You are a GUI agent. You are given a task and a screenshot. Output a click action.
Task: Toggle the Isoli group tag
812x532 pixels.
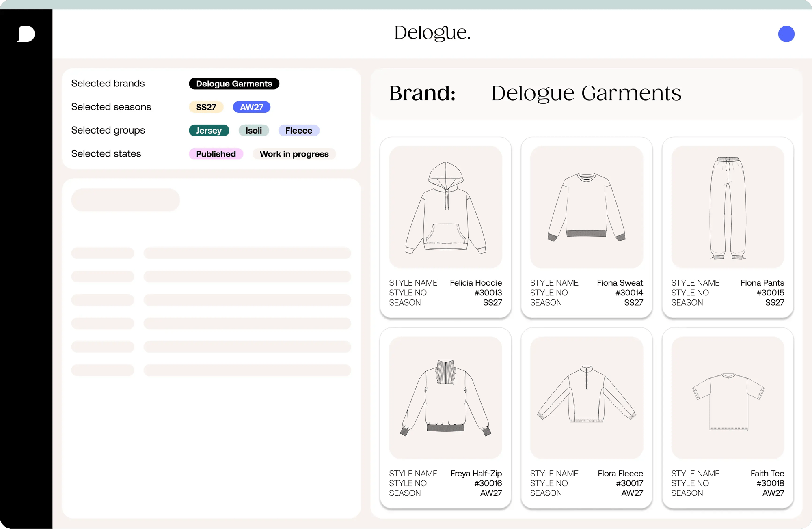pos(253,131)
